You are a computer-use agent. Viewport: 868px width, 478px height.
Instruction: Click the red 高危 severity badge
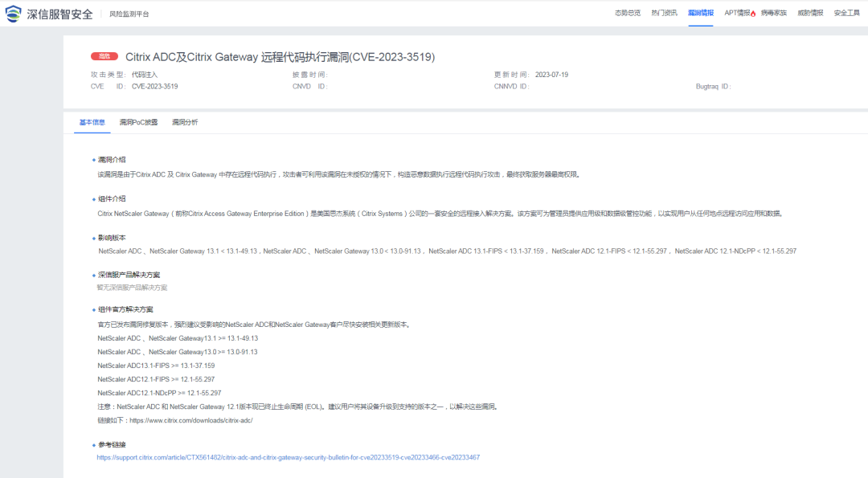tap(104, 56)
